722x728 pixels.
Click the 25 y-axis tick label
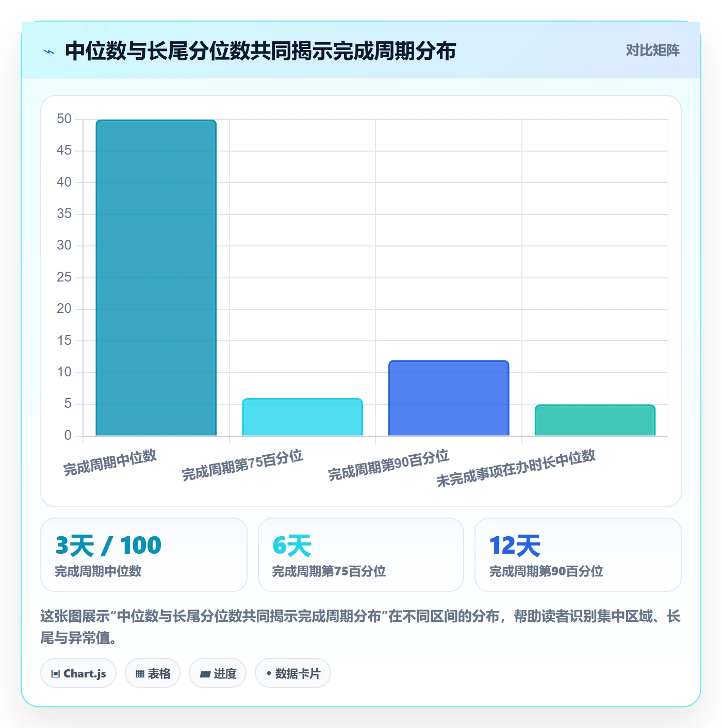[64, 277]
